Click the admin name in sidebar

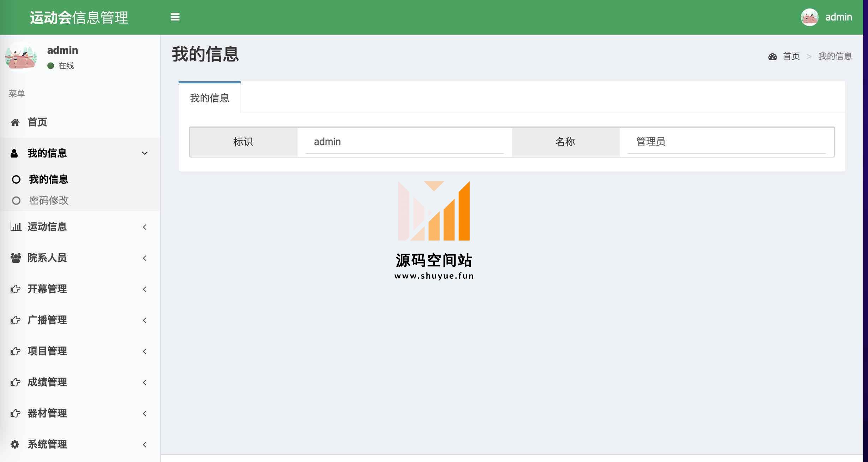pyautogui.click(x=63, y=50)
